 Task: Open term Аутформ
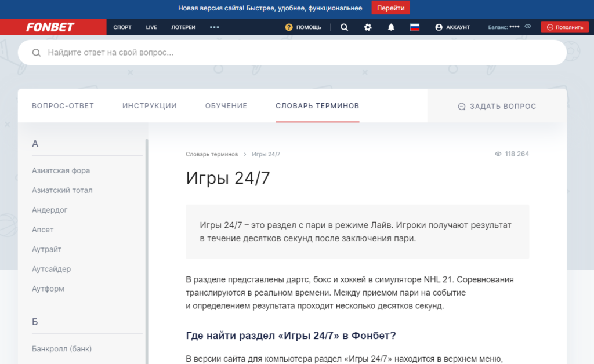point(48,289)
